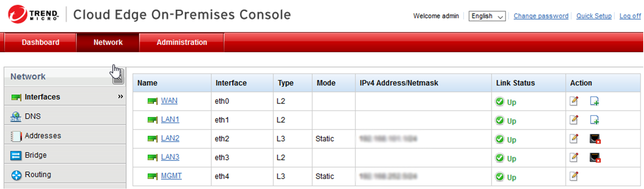Select DNS in the sidebar
This screenshot has width=644, height=189.
[33, 116]
